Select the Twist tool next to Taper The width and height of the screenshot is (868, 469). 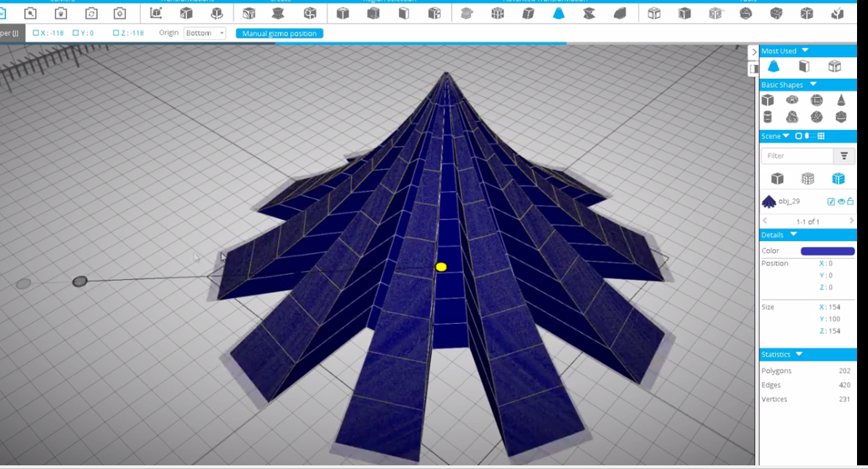tap(589, 13)
